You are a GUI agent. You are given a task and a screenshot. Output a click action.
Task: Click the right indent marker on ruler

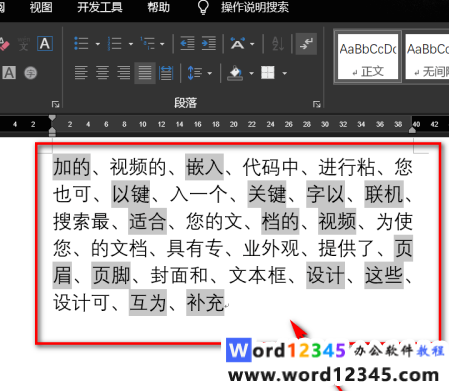[x=412, y=130]
